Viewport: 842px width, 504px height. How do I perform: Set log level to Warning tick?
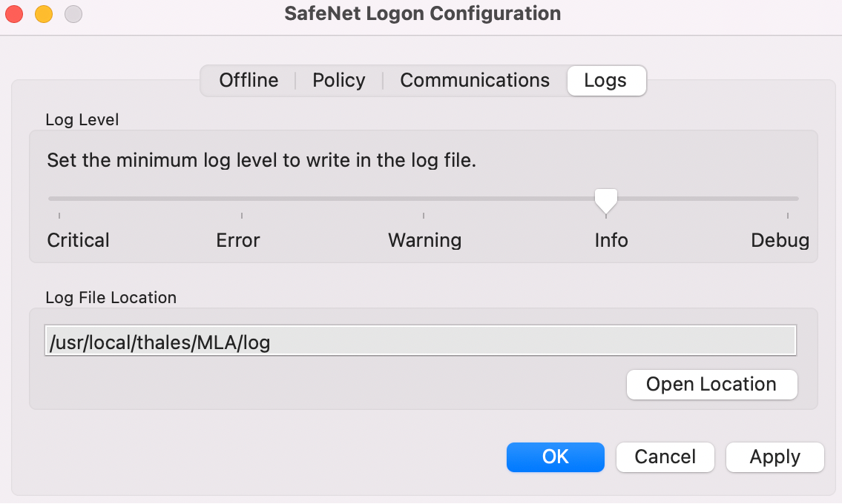pos(424,199)
